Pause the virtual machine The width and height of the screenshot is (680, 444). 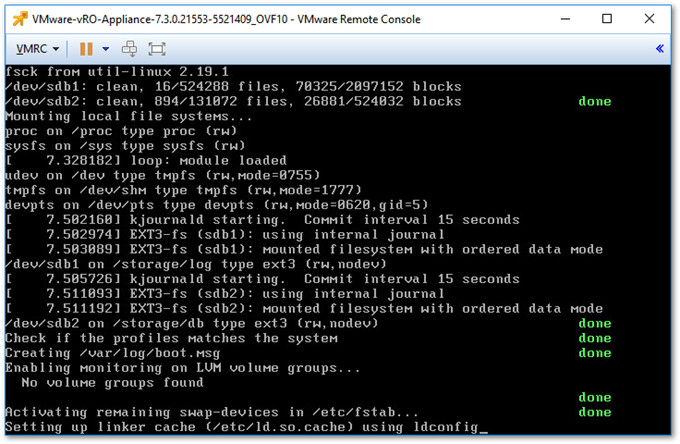tap(86, 49)
